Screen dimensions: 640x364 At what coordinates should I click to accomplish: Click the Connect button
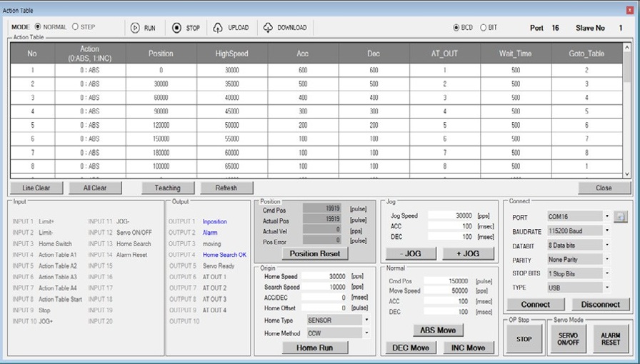coord(536,305)
